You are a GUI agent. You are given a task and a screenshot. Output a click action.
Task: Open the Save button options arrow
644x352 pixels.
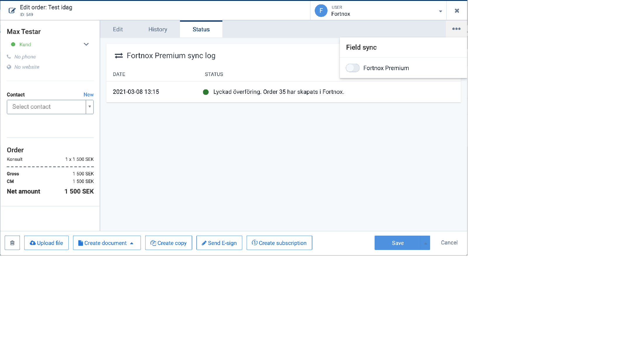click(x=425, y=243)
